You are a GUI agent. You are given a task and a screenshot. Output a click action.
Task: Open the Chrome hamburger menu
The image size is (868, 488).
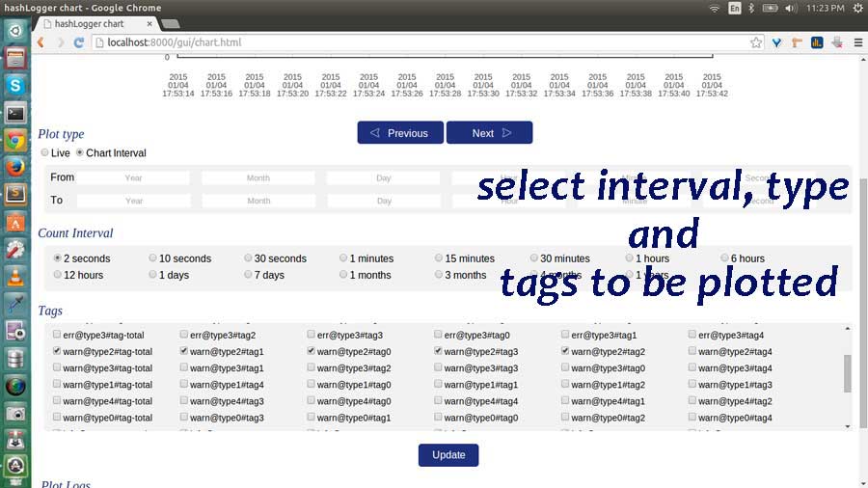pos(857,42)
